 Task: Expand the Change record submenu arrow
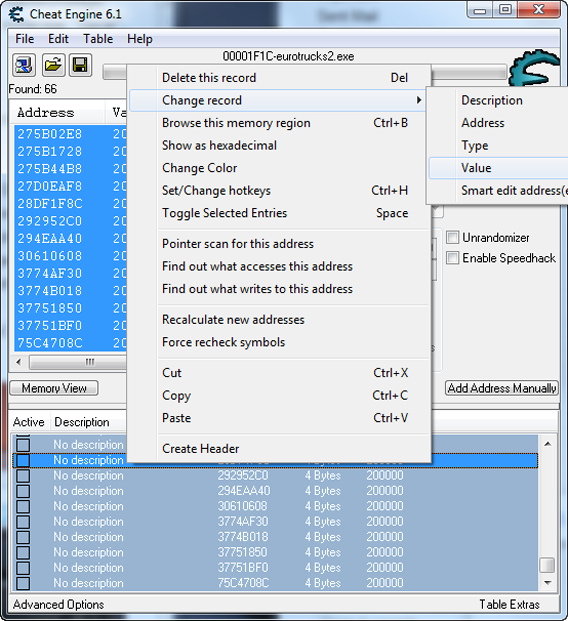pyautogui.click(x=419, y=100)
